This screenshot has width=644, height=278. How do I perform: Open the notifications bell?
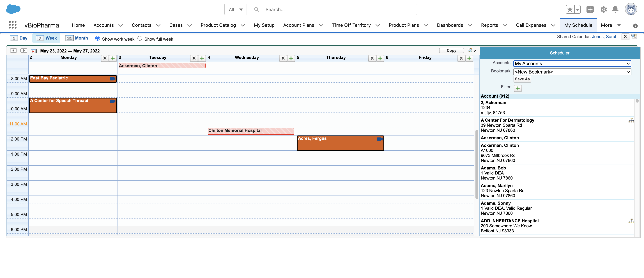615,10
